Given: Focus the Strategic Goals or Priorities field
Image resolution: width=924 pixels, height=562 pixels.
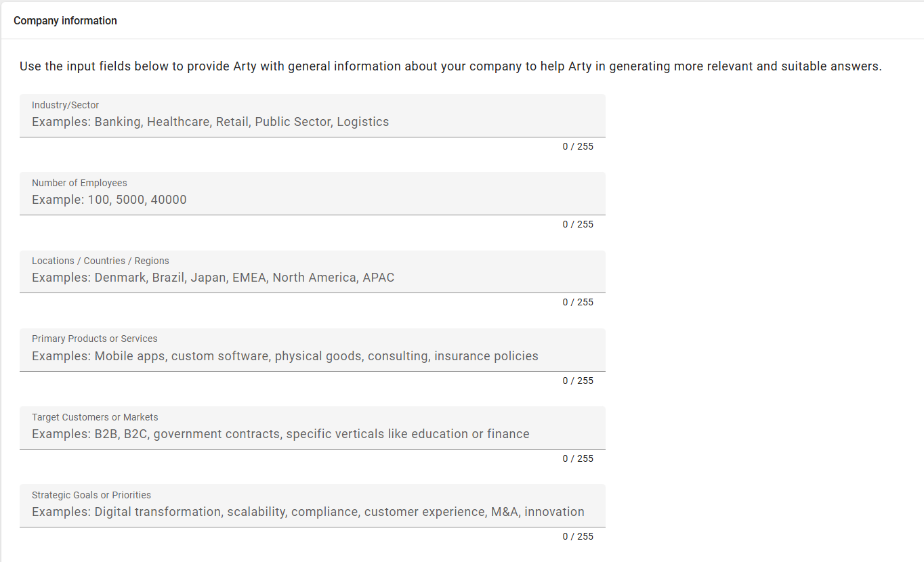Looking at the screenshot, I should 312,511.
